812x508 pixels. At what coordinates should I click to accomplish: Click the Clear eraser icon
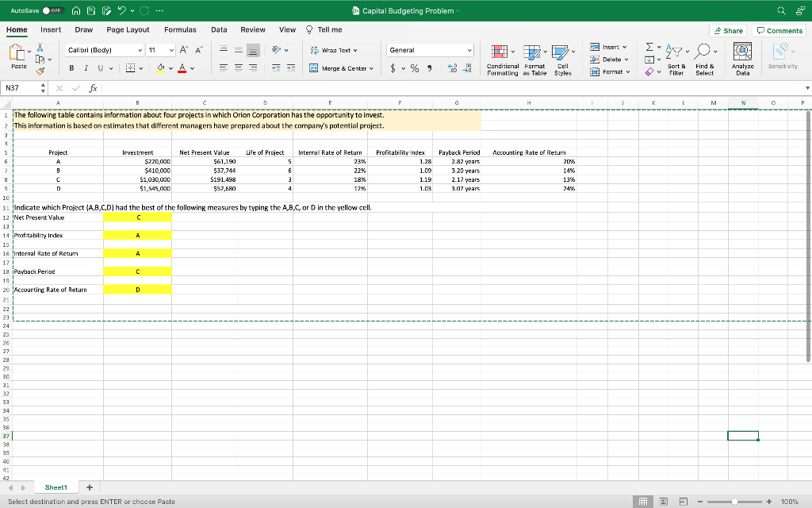[x=649, y=72]
